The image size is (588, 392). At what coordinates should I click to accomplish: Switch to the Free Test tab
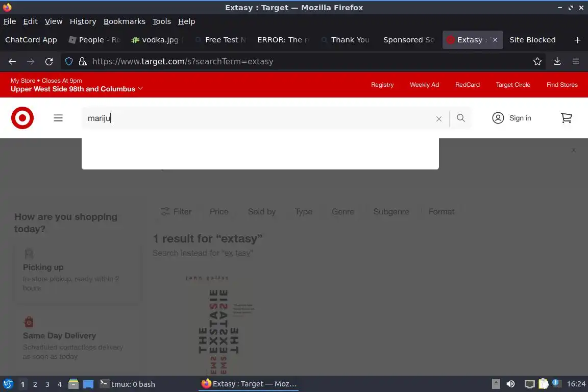click(x=220, y=40)
